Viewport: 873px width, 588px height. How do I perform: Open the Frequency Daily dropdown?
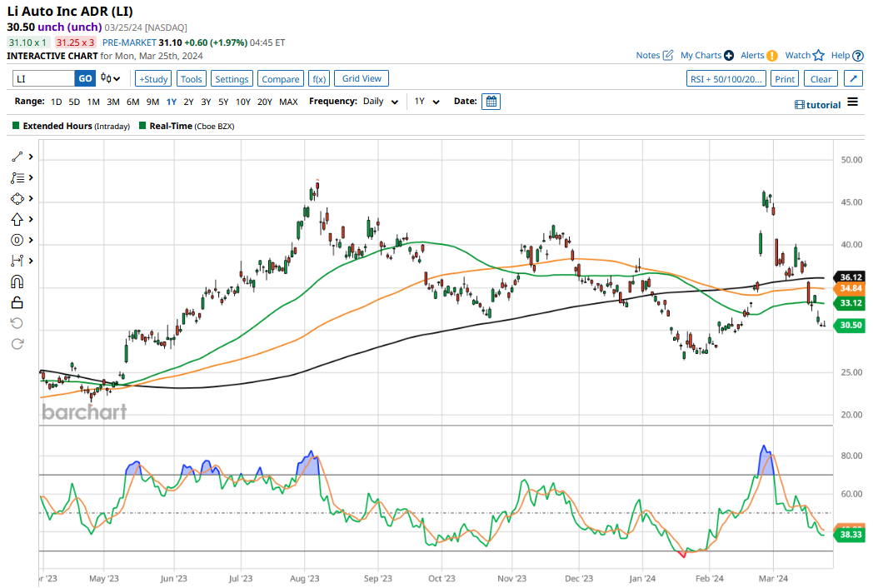pos(380,102)
